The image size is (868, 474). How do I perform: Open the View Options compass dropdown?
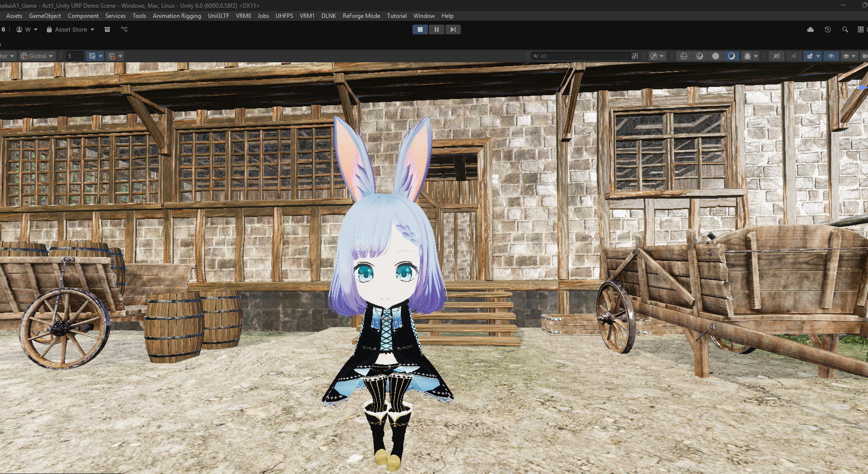click(x=657, y=56)
